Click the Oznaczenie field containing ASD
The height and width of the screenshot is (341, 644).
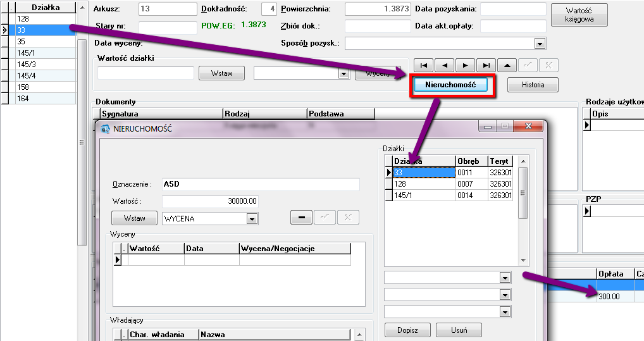tap(261, 184)
